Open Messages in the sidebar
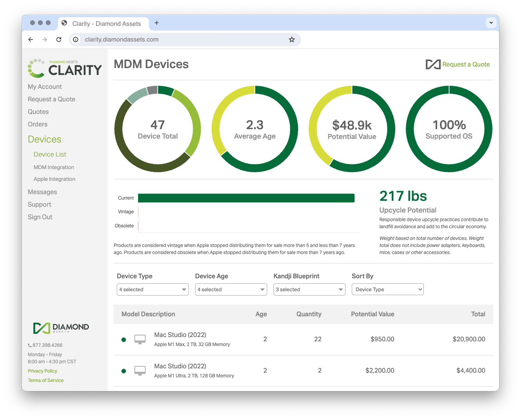This screenshot has width=521, height=420. 42,192
